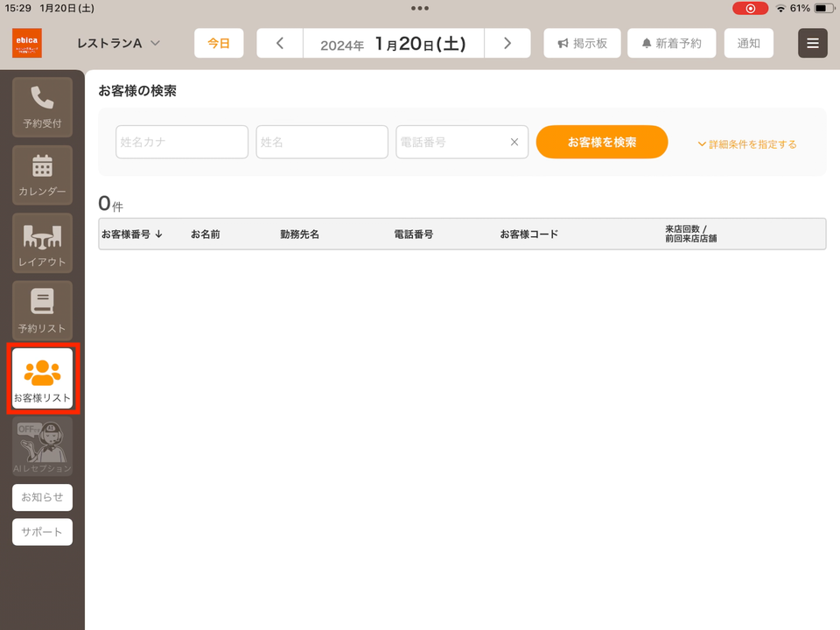Image resolution: width=840 pixels, height=630 pixels.
Task: Tap the red screen recording indicator
Action: tap(750, 8)
